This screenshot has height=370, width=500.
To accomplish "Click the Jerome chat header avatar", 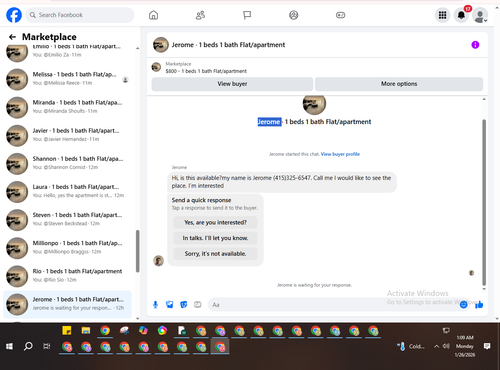I will coord(161,45).
